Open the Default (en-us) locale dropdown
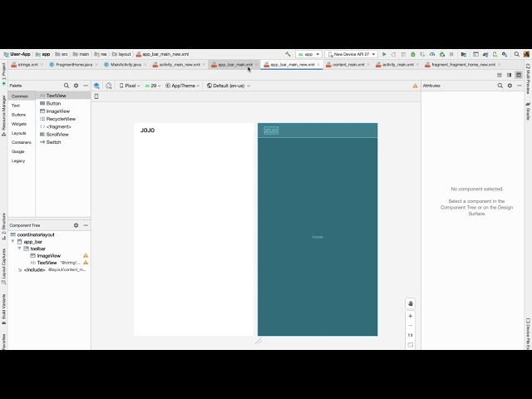532x399 pixels. [229, 86]
